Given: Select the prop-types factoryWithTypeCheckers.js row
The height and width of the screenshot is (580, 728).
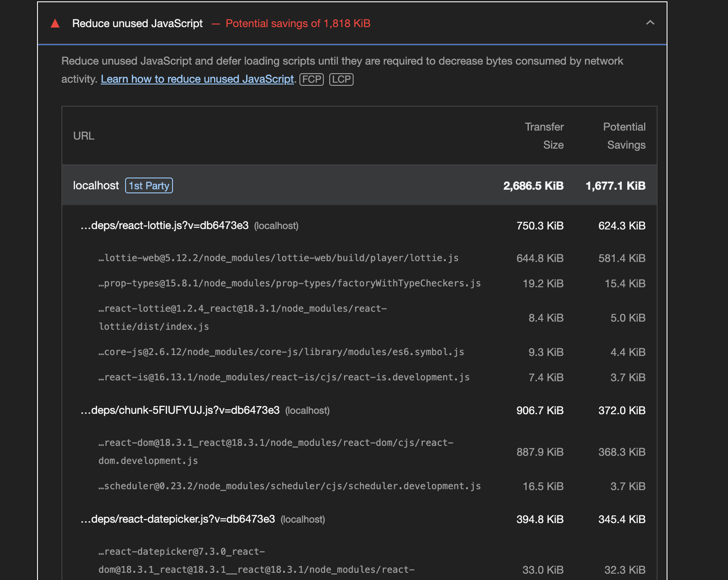Looking at the screenshot, I should point(289,283).
